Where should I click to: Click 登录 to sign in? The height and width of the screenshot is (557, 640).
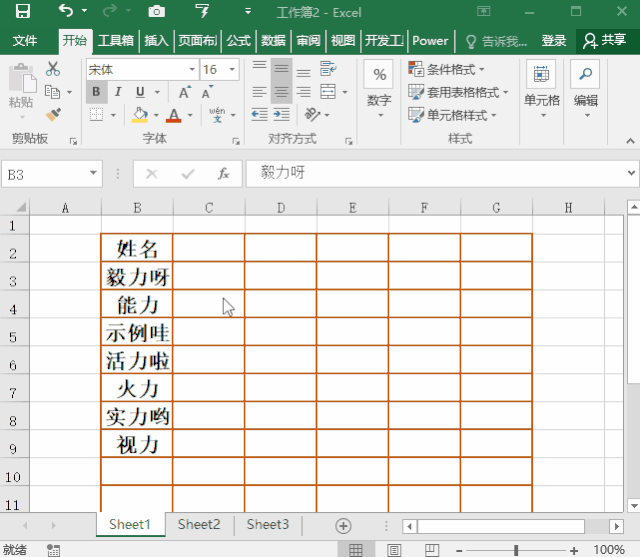[x=553, y=41]
